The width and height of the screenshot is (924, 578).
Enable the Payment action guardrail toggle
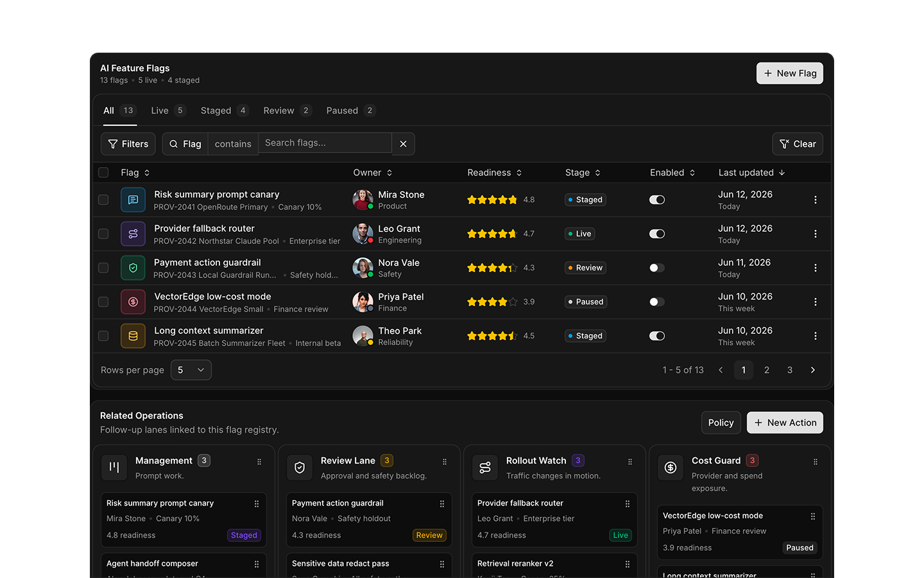(657, 268)
